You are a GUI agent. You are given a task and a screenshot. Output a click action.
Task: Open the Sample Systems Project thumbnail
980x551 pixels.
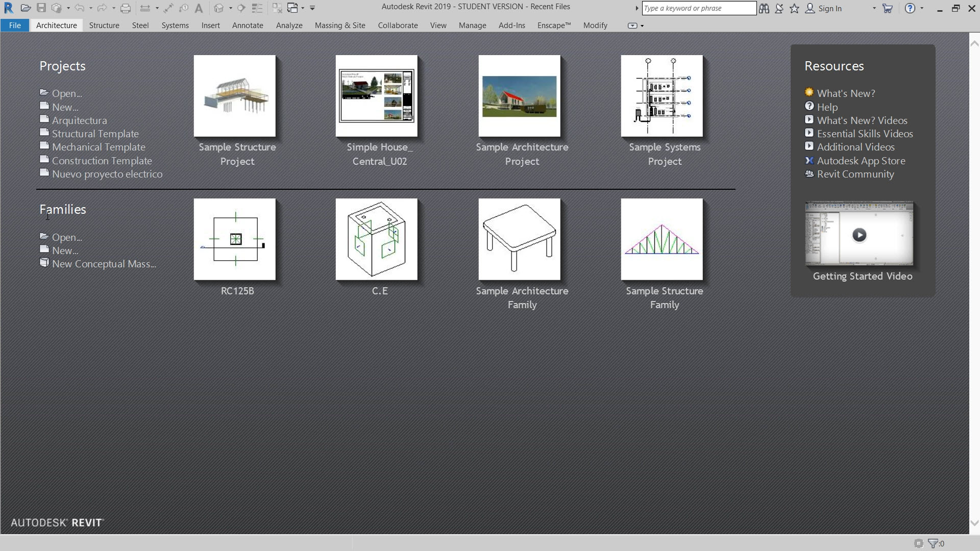(662, 96)
